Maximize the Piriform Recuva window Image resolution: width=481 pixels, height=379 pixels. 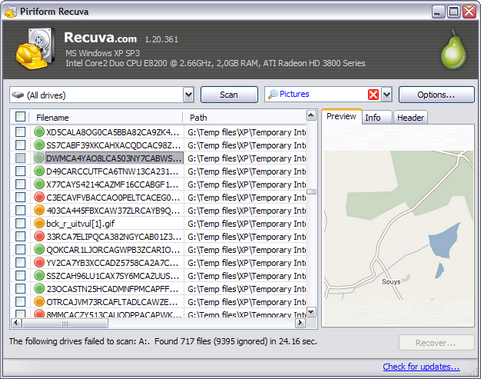tap(454, 12)
